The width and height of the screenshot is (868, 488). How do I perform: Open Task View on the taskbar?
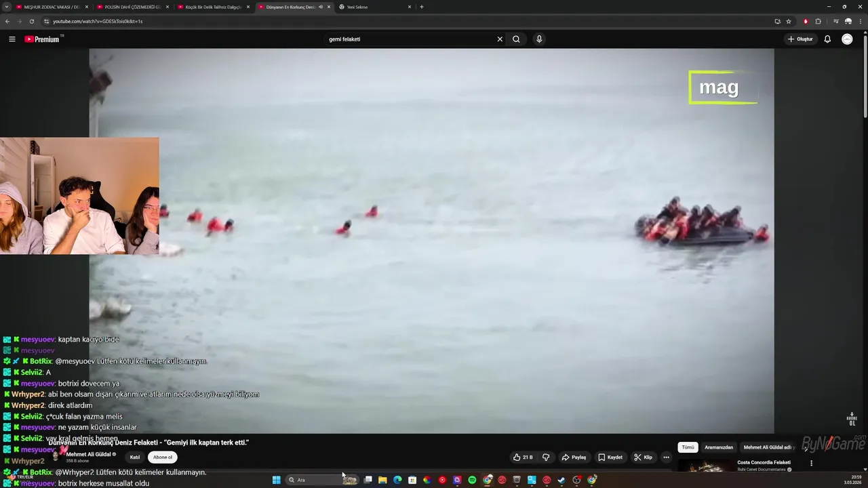[x=368, y=480]
